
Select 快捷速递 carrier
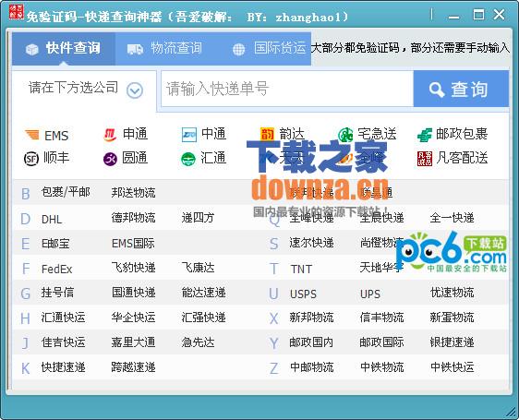pos(63,367)
